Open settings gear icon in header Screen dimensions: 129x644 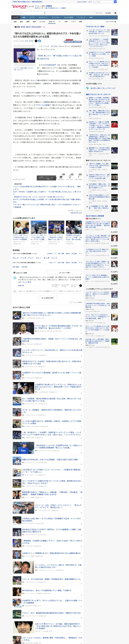pos(115,13)
